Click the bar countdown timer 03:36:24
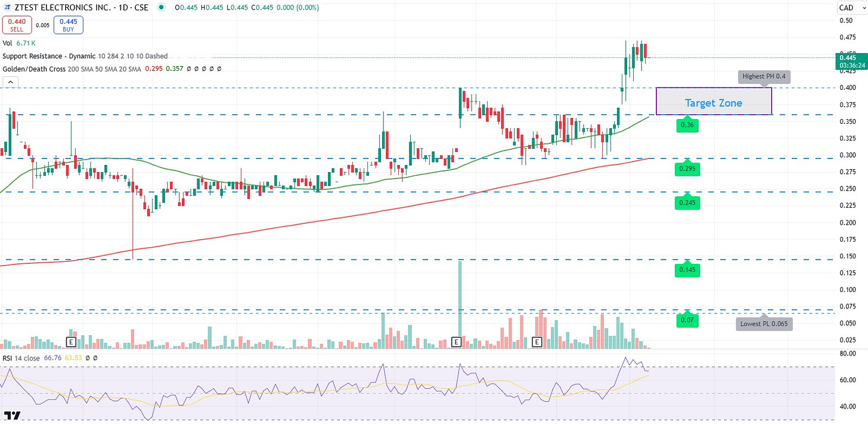Viewport: 868px width, 424px height. point(851,64)
